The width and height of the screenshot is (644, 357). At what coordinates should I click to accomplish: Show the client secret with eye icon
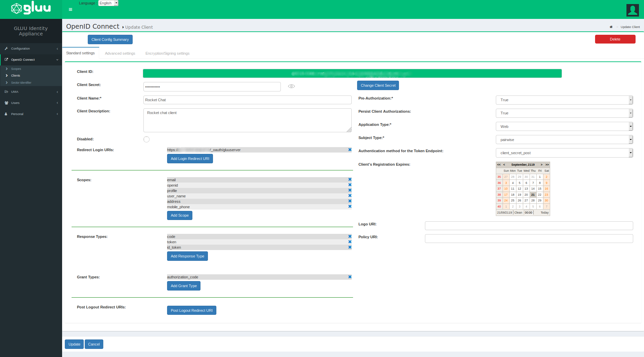pyautogui.click(x=291, y=86)
